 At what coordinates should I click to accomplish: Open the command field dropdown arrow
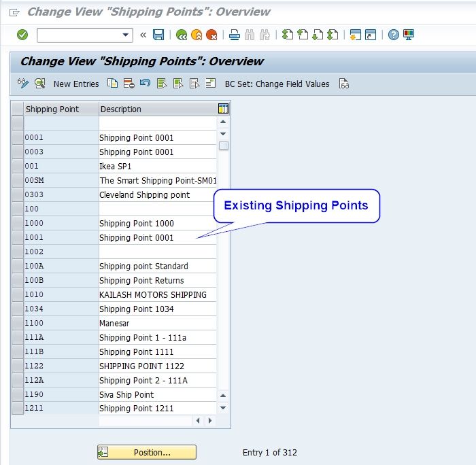point(125,35)
